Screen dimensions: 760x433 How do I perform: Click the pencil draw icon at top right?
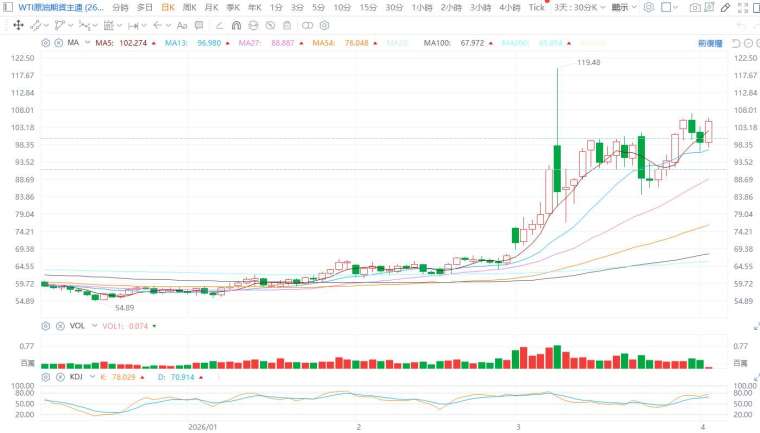(x=726, y=7)
